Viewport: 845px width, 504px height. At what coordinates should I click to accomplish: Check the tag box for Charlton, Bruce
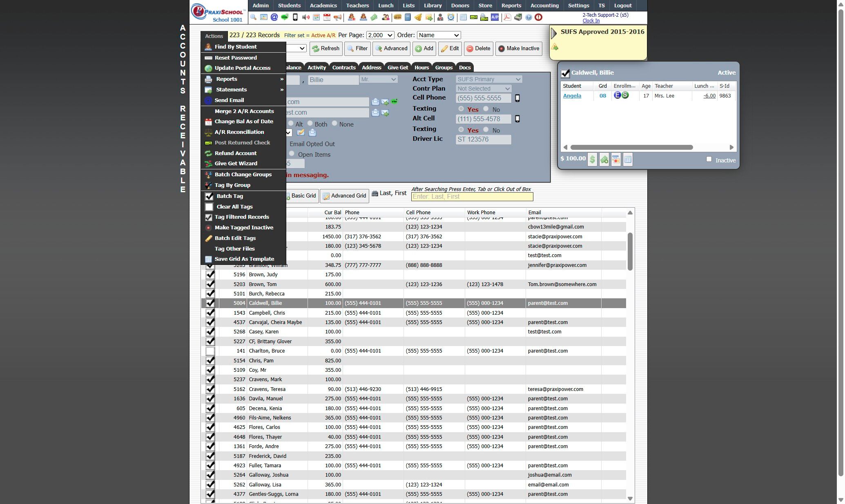click(x=210, y=351)
